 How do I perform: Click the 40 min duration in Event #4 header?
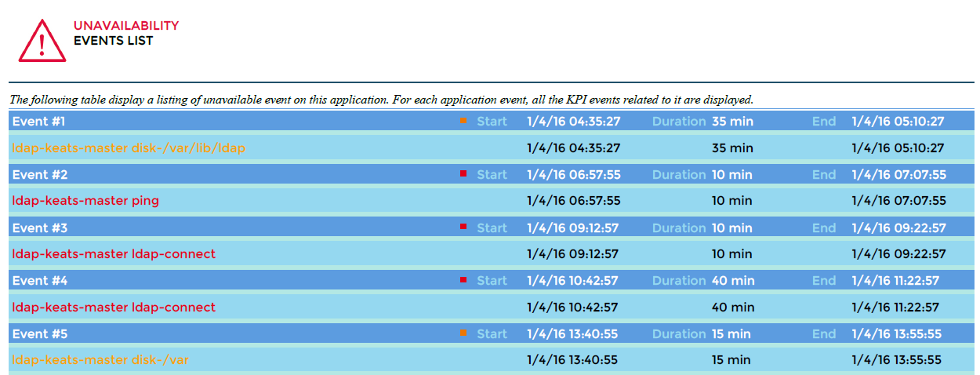point(733,281)
